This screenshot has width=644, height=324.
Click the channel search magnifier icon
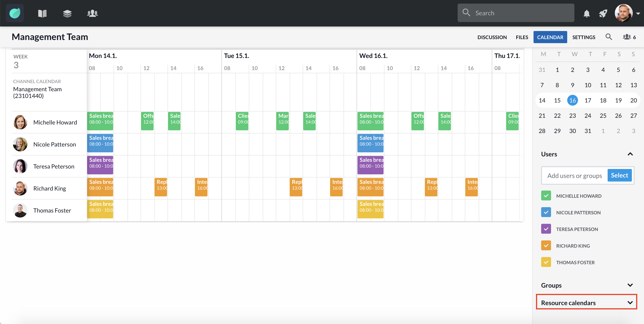pyautogui.click(x=609, y=37)
